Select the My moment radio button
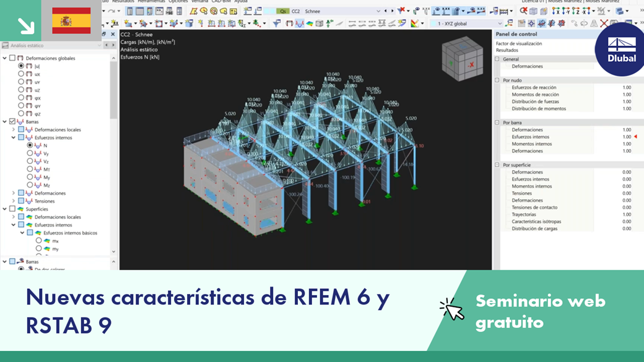Screen dimensions: 644x362 (x=30, y=177)
